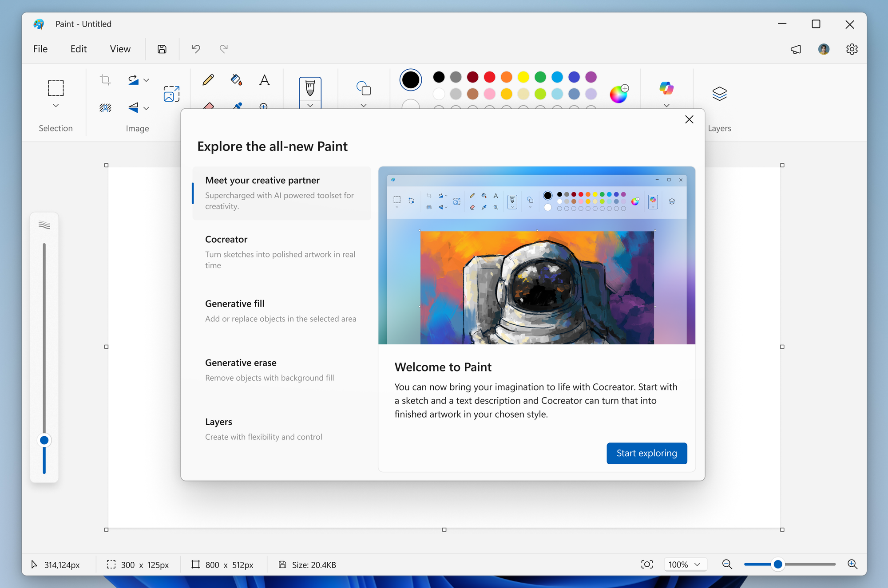888x588 pixels.
Task: Open the Brushes dropdown
Action: point(309,106)
